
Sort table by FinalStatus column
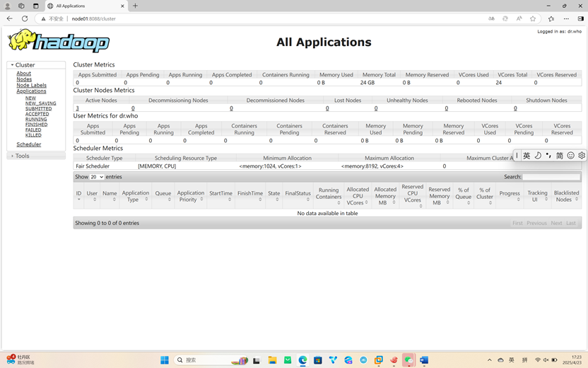pyautogui.click(x=298, y=195)
